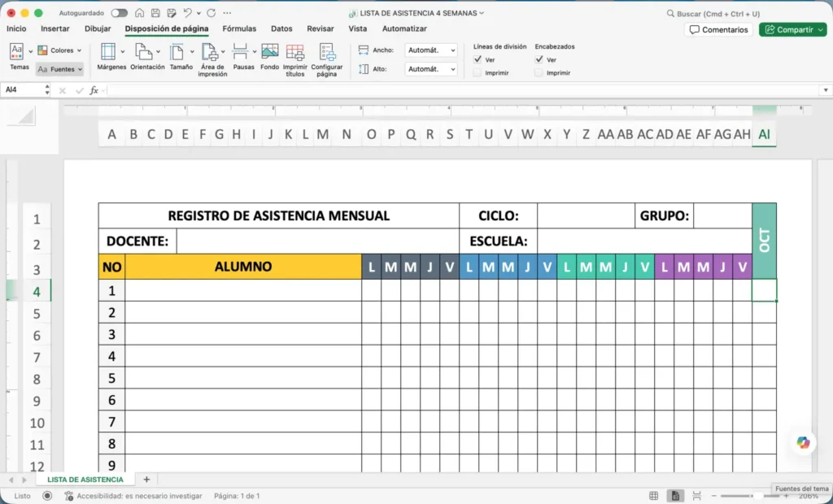Open the Colores theme colors menu
Viewport: 833px width, 504px height.
(x=59, y=50)
